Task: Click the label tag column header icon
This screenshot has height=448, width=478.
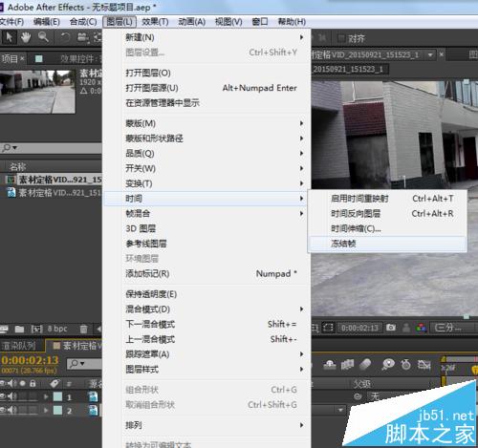Action: click(54, 383)
